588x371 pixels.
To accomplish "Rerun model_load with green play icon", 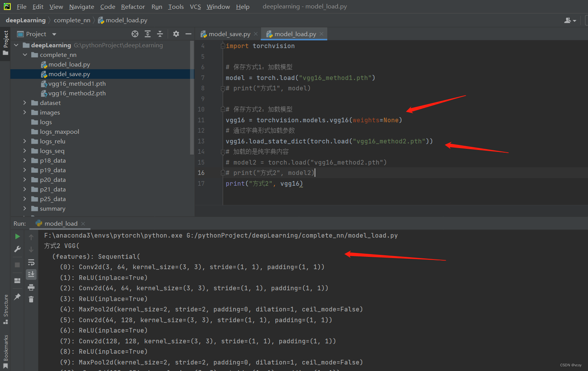I will click(17, 236).
